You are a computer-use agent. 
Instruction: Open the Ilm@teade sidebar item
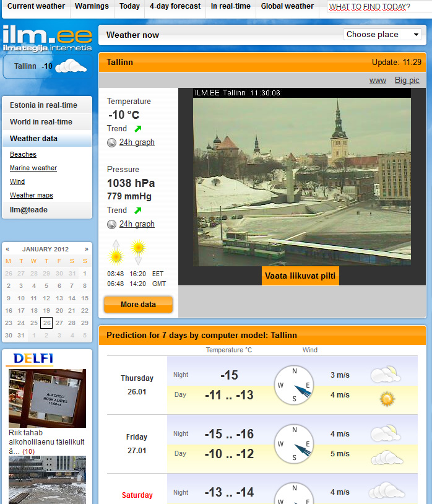[47, 210]
